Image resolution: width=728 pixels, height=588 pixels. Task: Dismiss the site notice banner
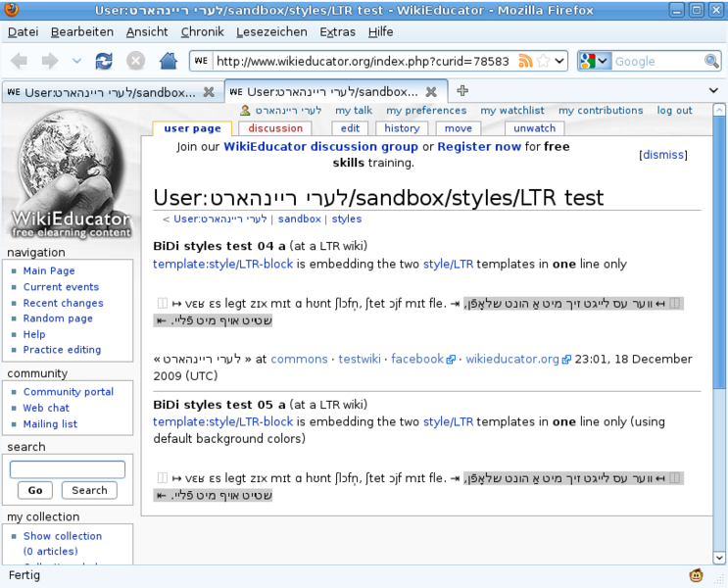[x=663, y=155]
